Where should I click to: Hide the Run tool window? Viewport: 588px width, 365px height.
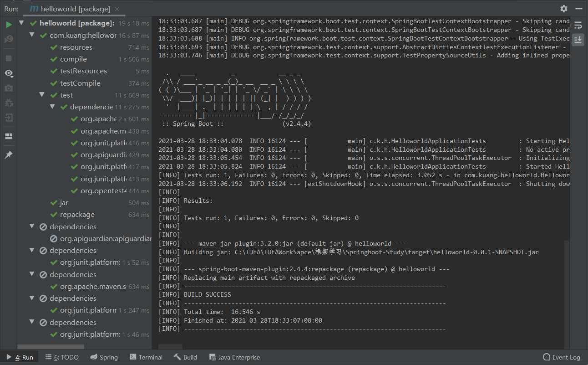coord(578,9)
